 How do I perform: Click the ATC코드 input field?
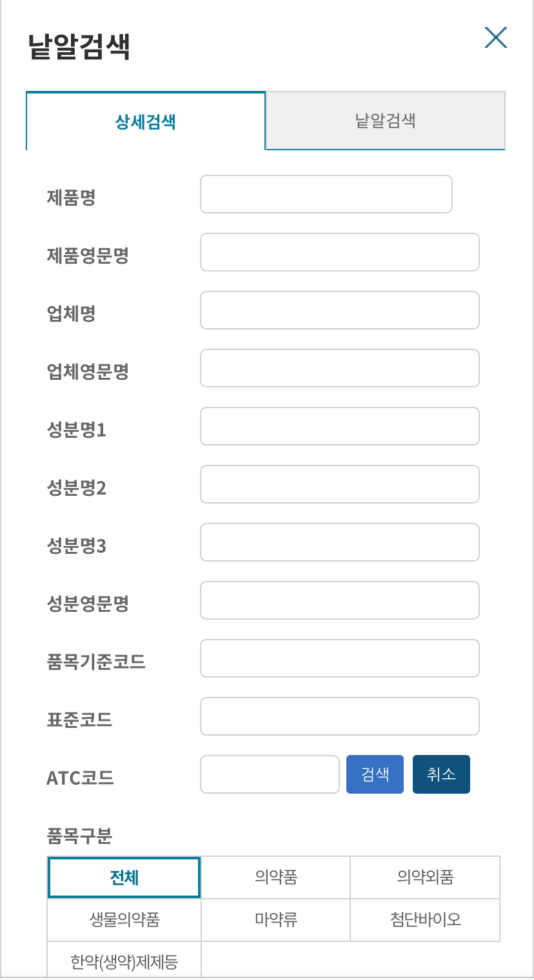pyautogui.click(x=270, y=774)
